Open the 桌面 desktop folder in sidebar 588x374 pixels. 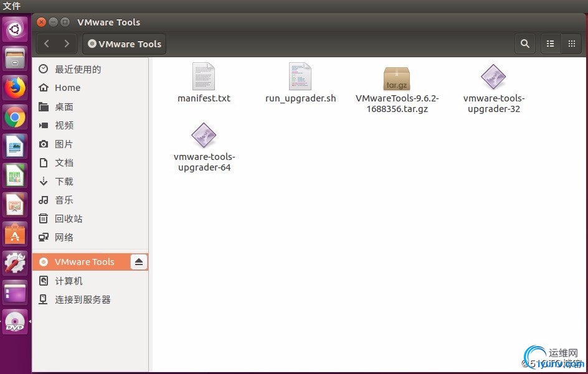pos(90,107)
